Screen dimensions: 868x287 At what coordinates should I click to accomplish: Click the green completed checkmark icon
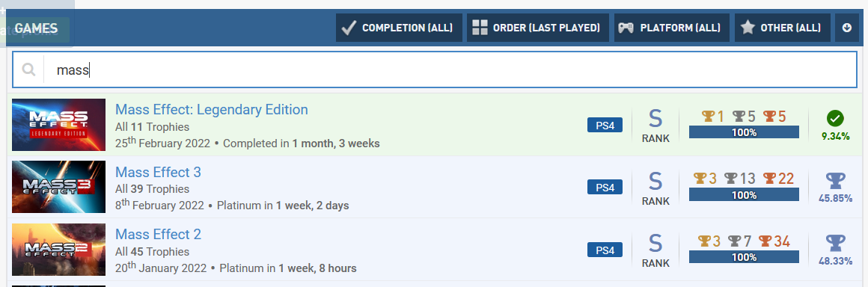(x=835, y=118)
